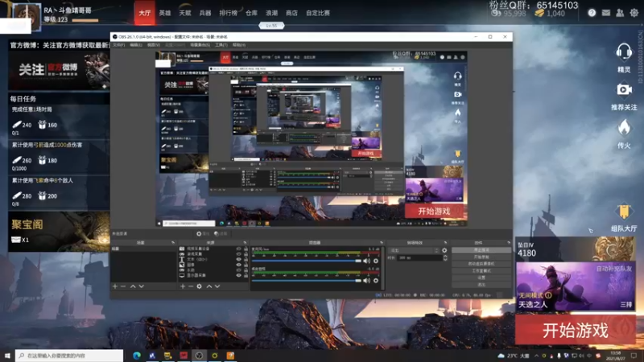Mute the 桌面音频 speaker icon in OBS mixer
644x362 pixels.
point(366,281)
